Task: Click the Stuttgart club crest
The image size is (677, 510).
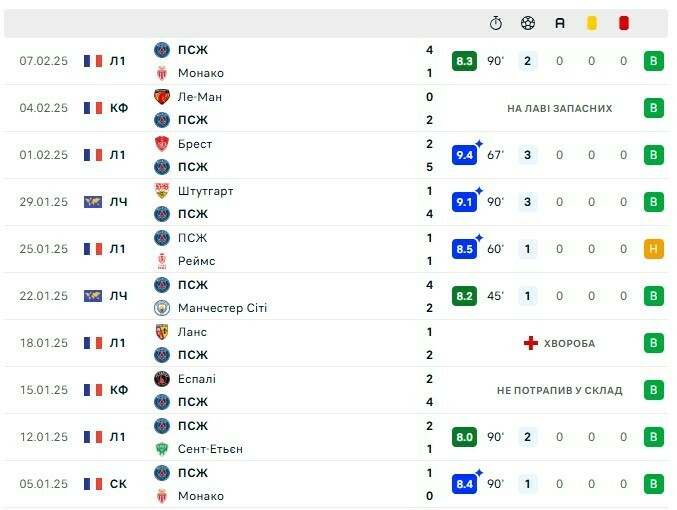Action: (162, 191)
